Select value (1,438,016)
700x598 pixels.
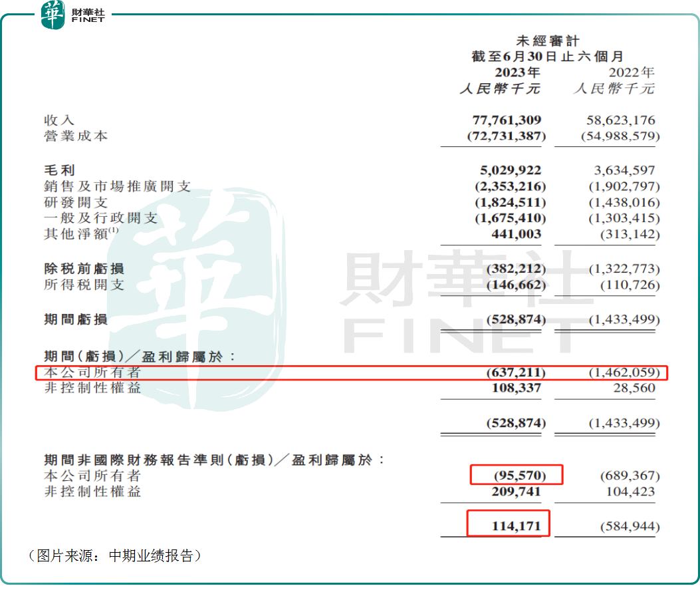pos(624,202)
